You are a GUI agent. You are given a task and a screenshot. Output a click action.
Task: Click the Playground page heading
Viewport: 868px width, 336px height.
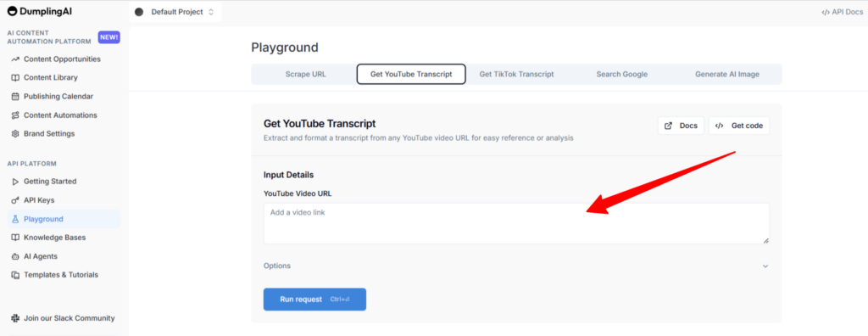(285, 48)
